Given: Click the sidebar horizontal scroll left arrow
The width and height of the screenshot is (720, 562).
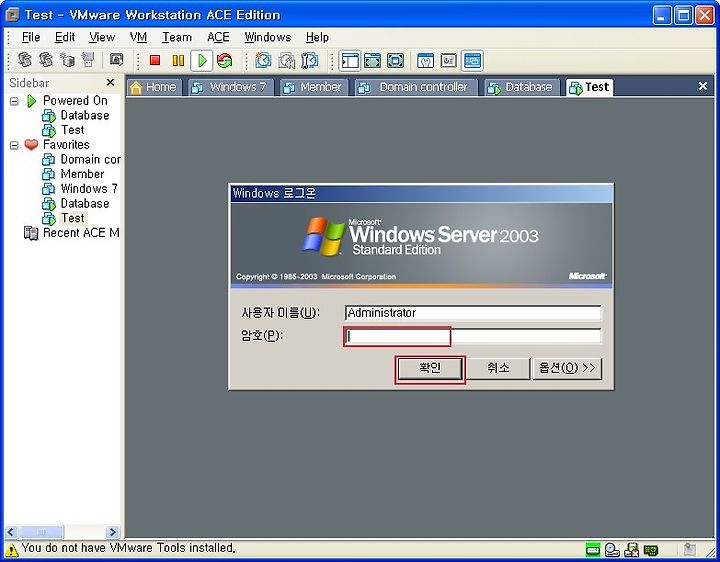Looking at the screenshot, I should (11, 532).
